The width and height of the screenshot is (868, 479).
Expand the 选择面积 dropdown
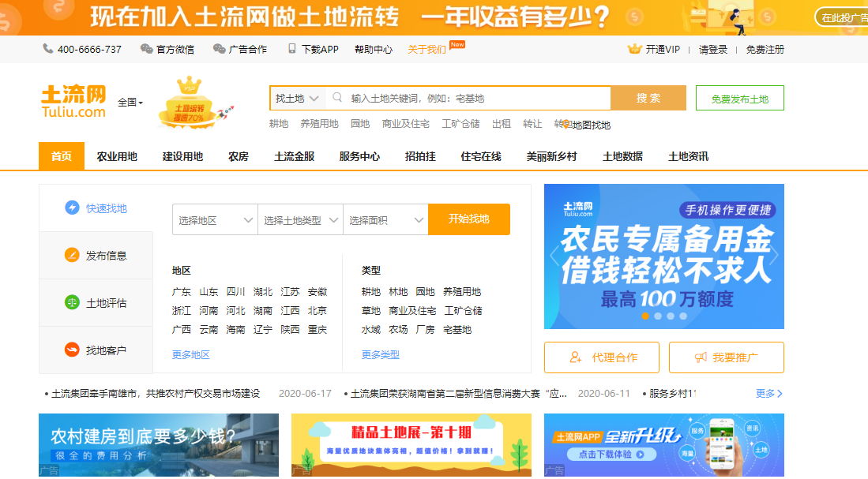pyautogui.click(x=386, y=219)
